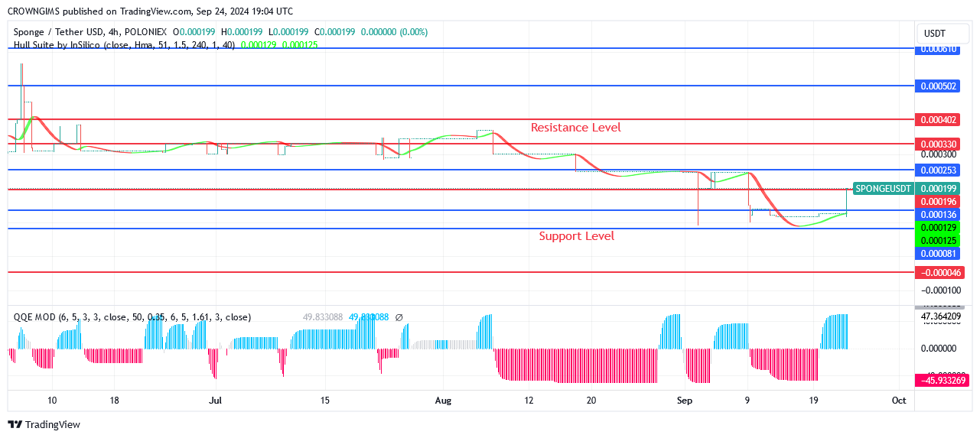Click the 0.000253 blue price label
This screenshot has width=980, height=438.
(x=938, y=170)
